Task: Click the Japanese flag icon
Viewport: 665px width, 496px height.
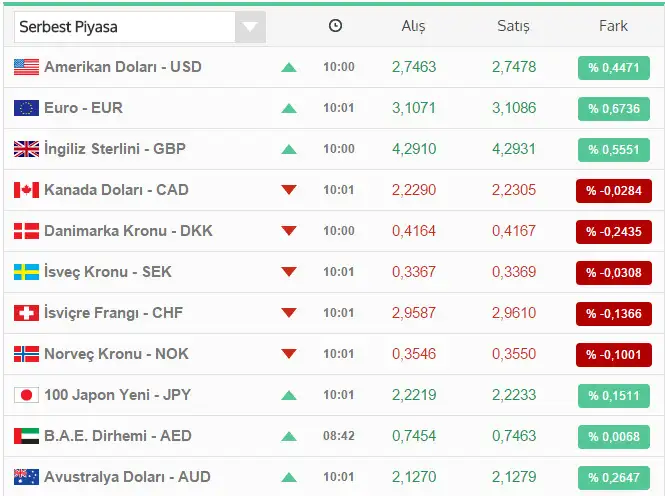Action: point(26,395)
